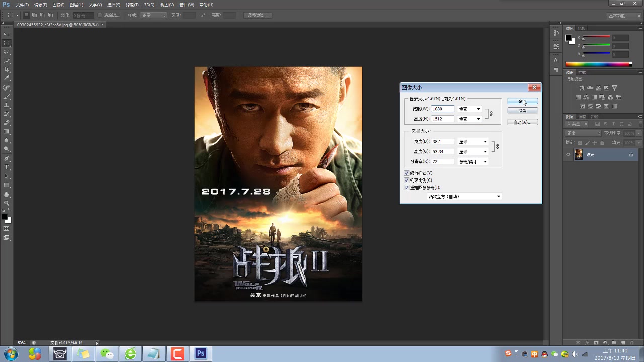Toggle the Resample Image checkbox
644x362 pixels.
[x=407, y=188]
